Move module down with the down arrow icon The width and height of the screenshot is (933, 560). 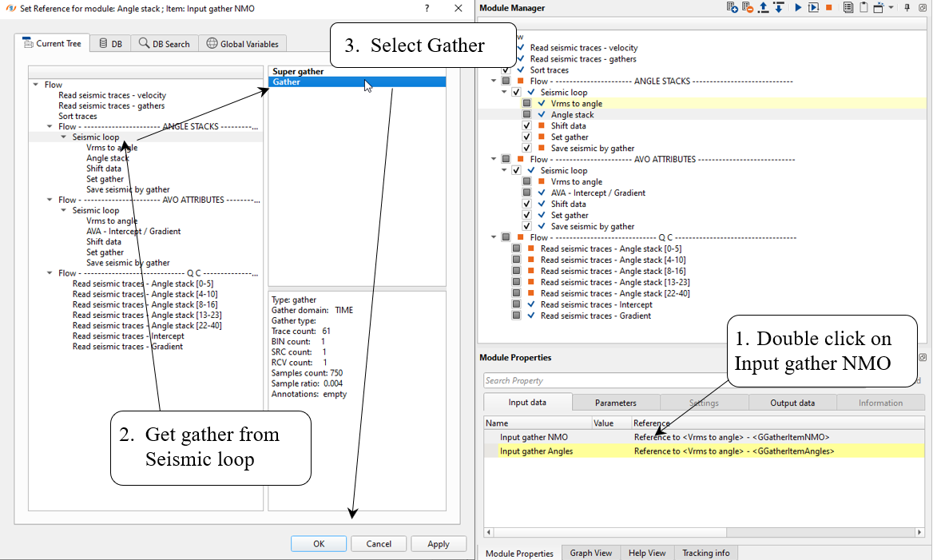(777, 8)
